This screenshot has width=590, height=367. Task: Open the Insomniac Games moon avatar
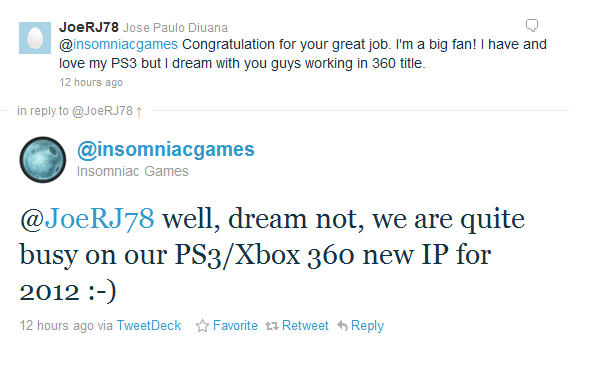(43, 160)
